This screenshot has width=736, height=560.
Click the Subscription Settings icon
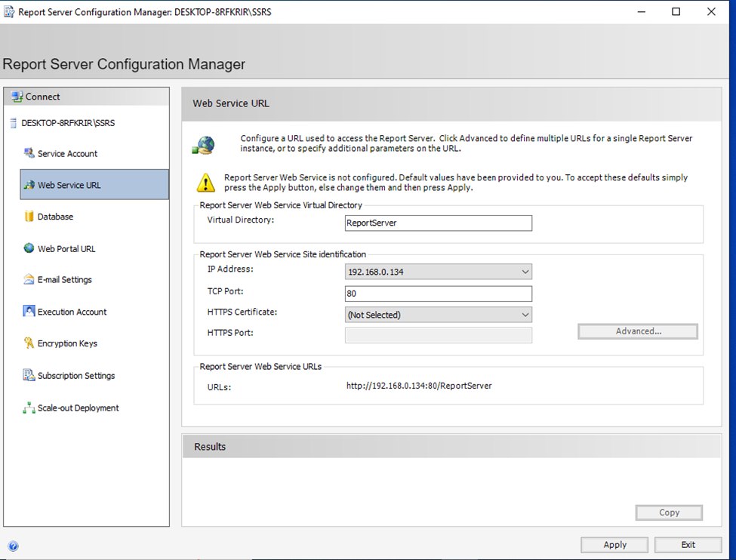[29, 375]
